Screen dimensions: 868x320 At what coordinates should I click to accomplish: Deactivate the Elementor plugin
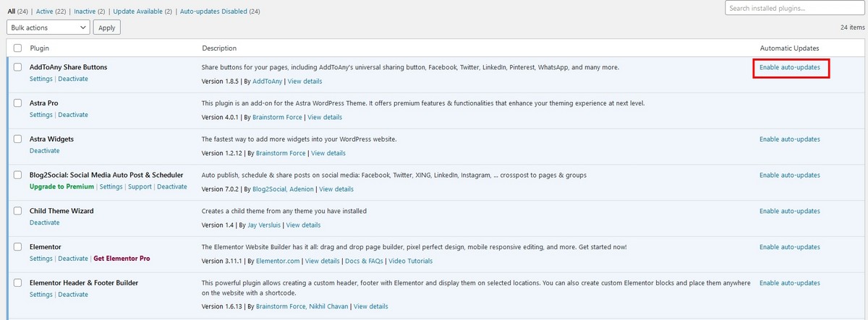(73, 259)
